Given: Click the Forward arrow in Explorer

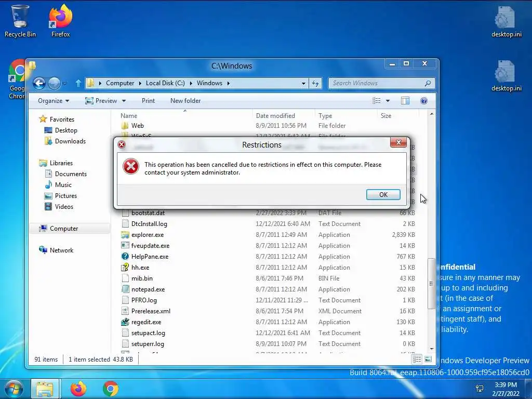Looking at the screenshot, I should click(54, 83).
